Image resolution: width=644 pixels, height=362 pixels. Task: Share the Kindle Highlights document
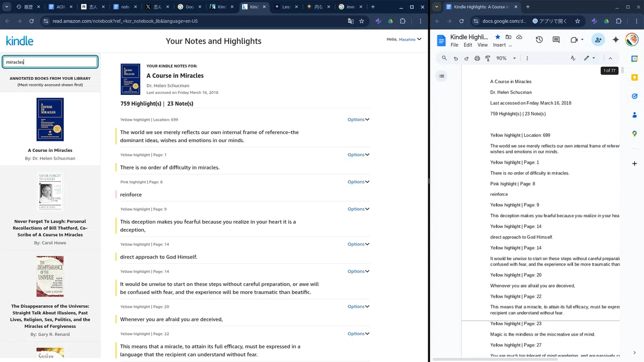(598, 40)
